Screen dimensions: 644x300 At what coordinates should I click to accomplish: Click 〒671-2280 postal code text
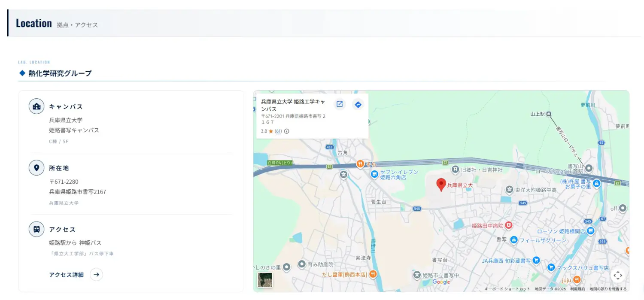(x=64, y=182)
